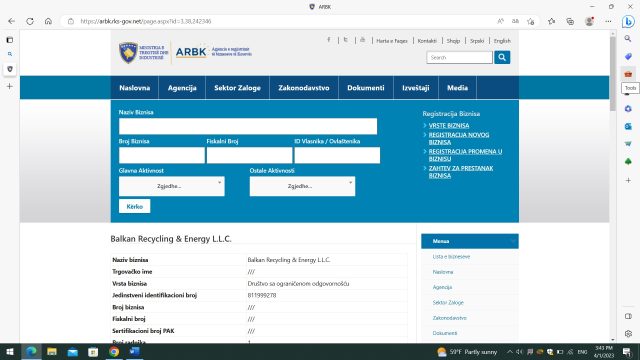Open ZAHTEV ZA PRESTANAK BIZNISA link

461,172
